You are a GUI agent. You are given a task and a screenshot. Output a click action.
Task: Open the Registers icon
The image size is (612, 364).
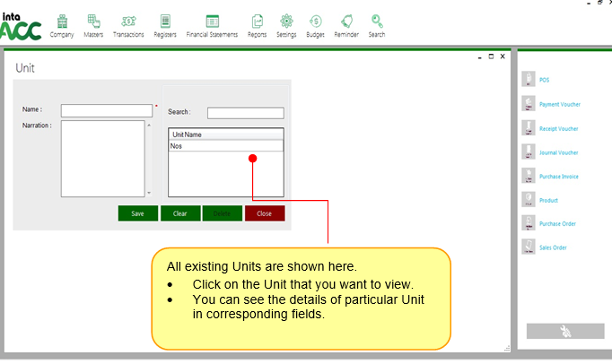165,22
